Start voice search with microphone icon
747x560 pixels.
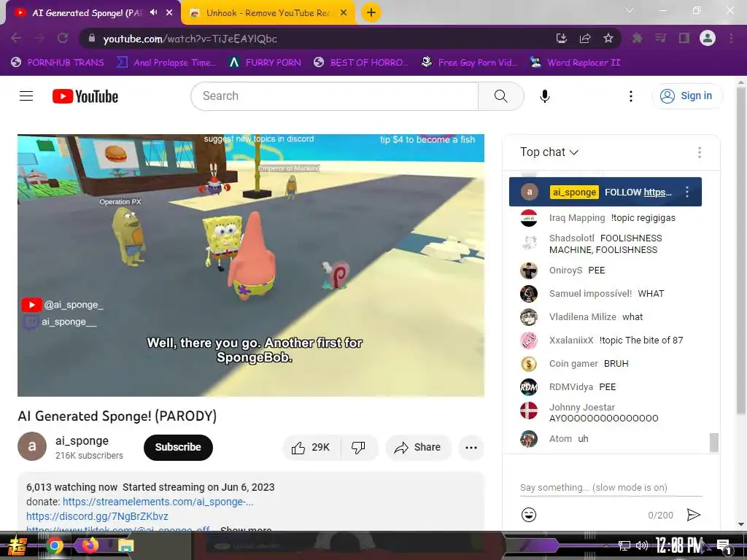(x=544, y=96)
